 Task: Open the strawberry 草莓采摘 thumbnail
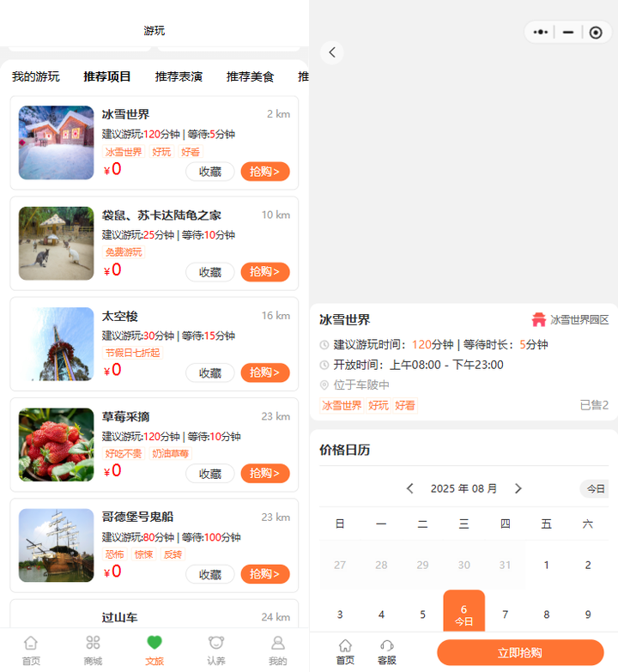tap(56, 445)
